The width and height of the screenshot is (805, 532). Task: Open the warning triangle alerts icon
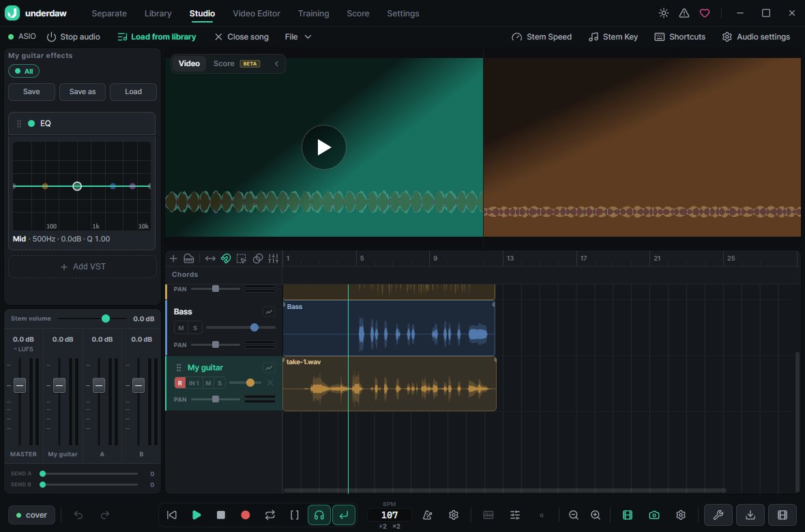684,13
